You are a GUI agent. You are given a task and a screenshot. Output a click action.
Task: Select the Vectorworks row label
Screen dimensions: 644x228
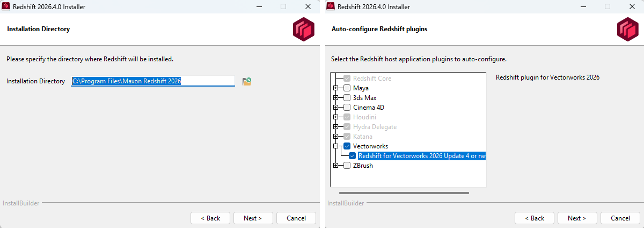[x=370, y=146]
